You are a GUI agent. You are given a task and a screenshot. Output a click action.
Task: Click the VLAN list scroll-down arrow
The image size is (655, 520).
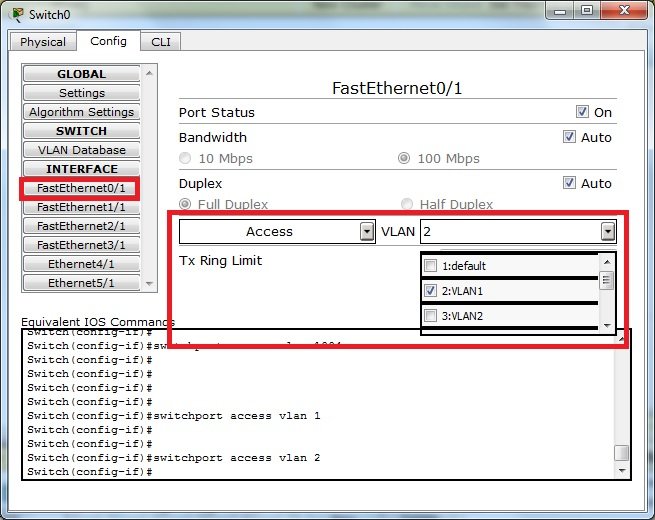[x=607, y=325]
